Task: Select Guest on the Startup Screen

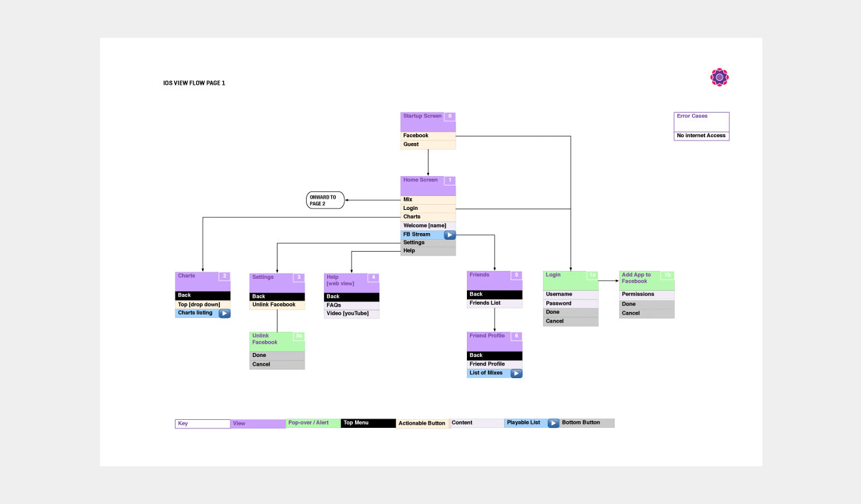Action: pos(428,144)
